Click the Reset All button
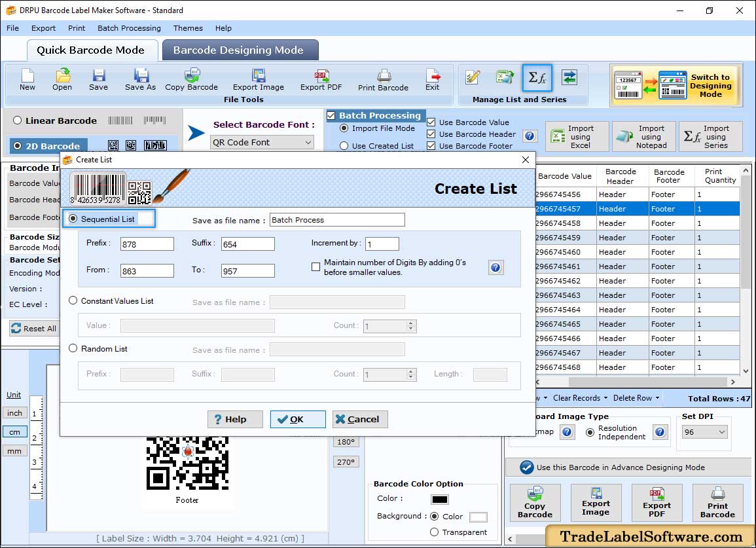 tap(34, 329)
